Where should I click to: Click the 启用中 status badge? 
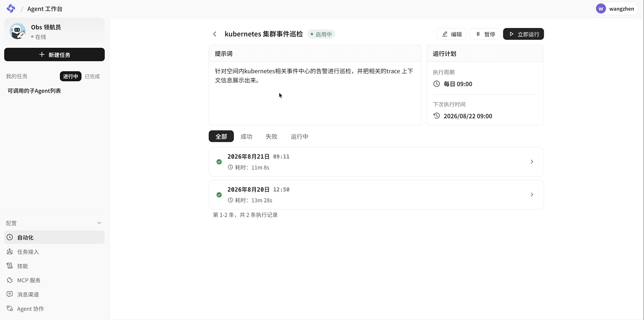(x=321, y=34)
